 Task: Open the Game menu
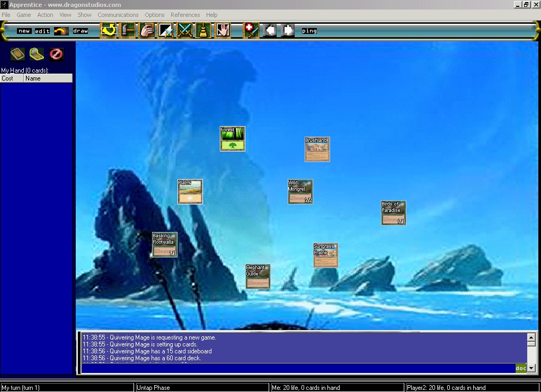(x=23, y=15)
